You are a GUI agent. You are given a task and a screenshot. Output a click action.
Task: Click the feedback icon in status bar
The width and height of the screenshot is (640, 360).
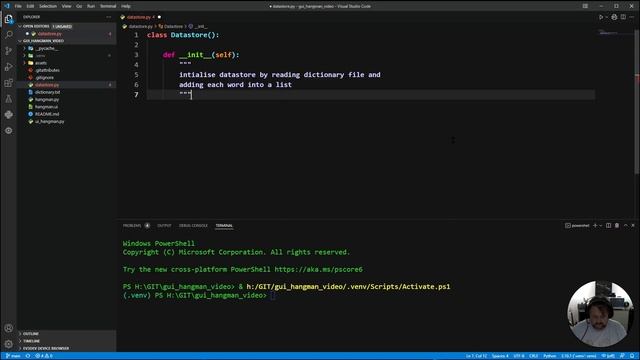(622, 356)
